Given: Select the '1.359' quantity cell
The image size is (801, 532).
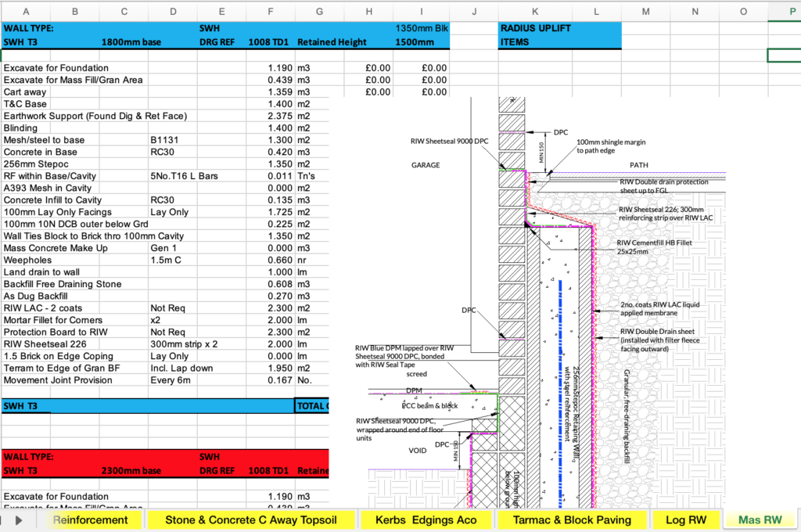Looking at the screenshot, I should 270,92.
